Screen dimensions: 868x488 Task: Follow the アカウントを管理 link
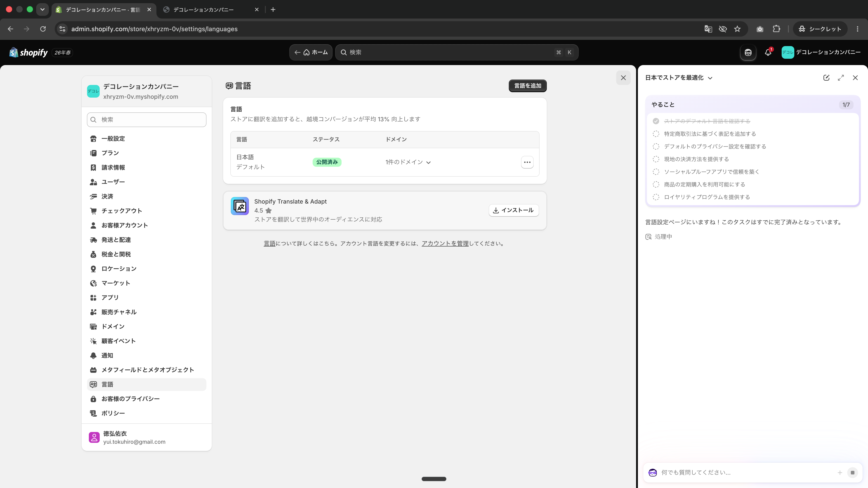[x=445, y=244]
